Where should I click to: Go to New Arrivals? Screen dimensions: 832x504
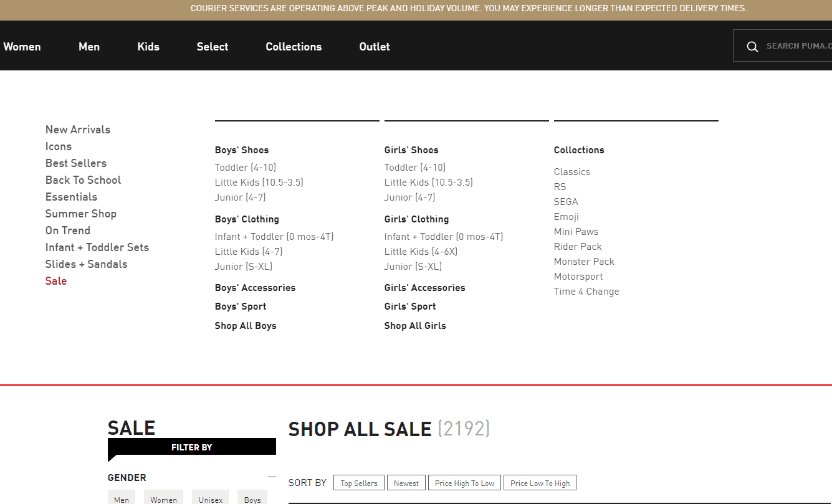[x=78, y=130]
